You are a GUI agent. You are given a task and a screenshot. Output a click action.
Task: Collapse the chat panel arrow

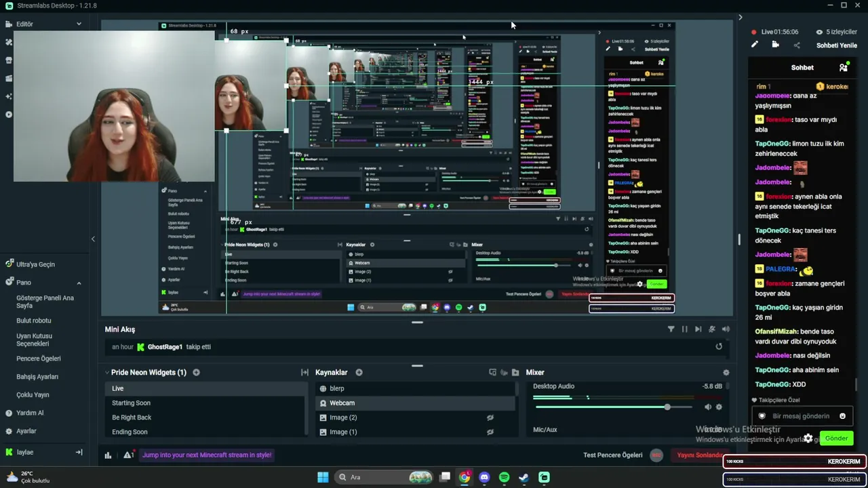[x=741, y=17]
